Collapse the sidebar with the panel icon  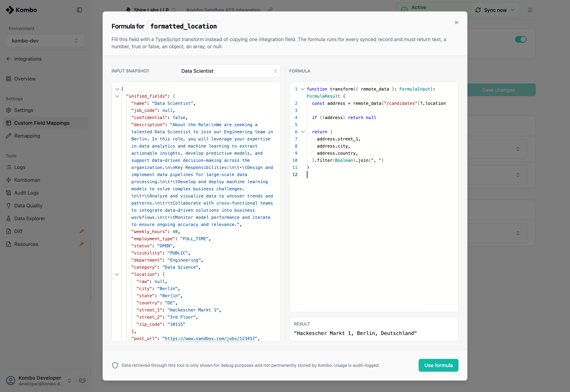[x=79, y=10]
